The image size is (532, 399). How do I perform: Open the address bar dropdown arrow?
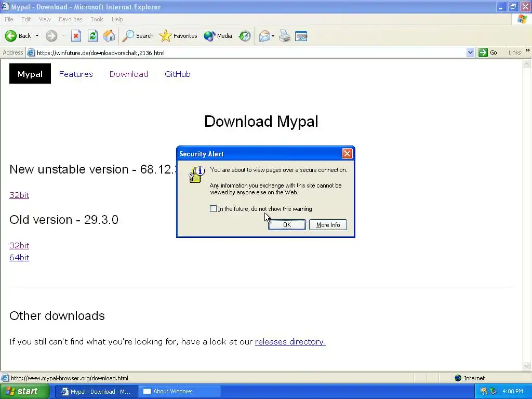470,52
